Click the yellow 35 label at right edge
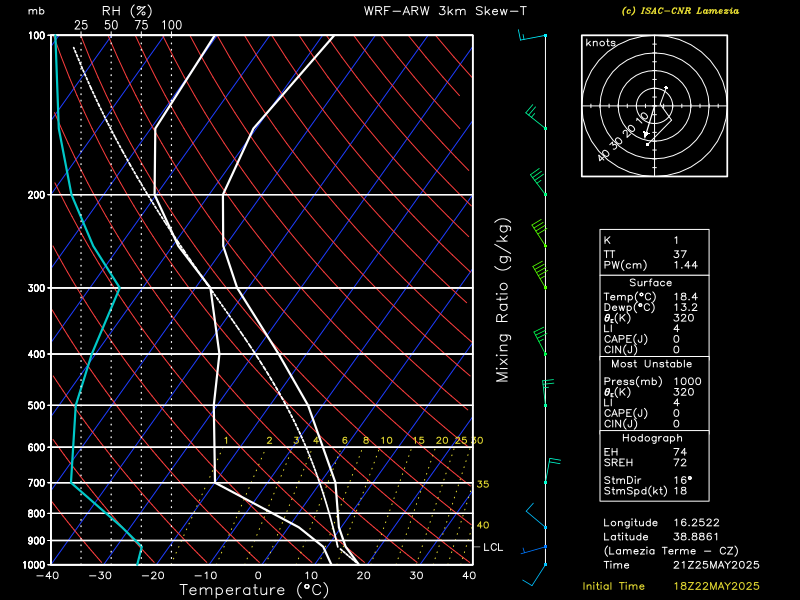800x600 pixels. (483, 484)
